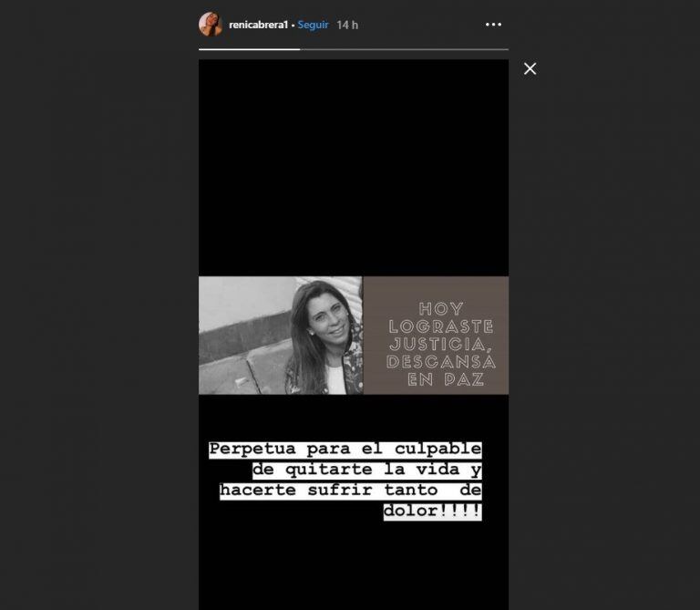The image size is (700, 610).
Task: Tap the 'descansa en paz' text in panel
Action: [x=441, y=370]
